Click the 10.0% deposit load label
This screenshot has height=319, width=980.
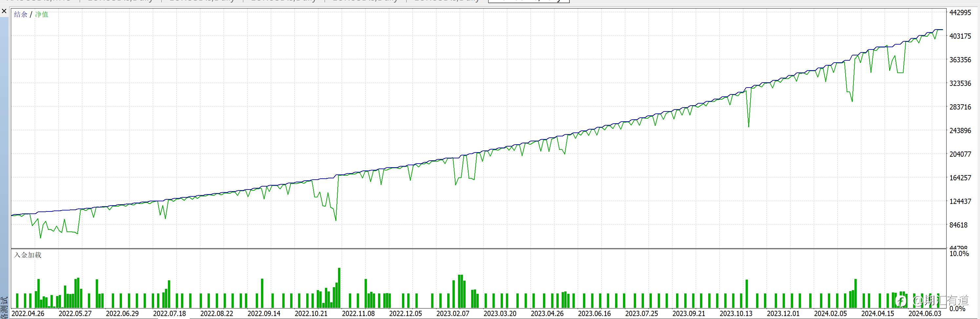[x=959, y=253]
